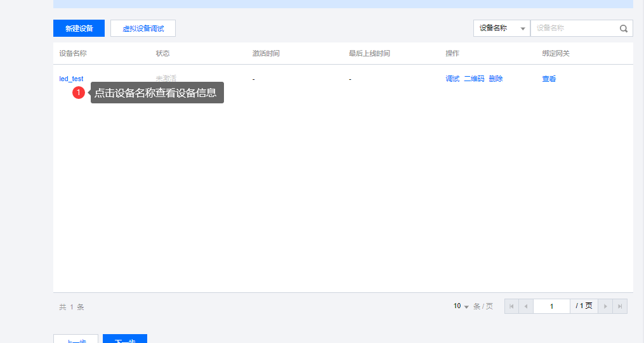Open the 10 条/页 page size dropdown
The image size is (644, 343).
coord(461,306)
